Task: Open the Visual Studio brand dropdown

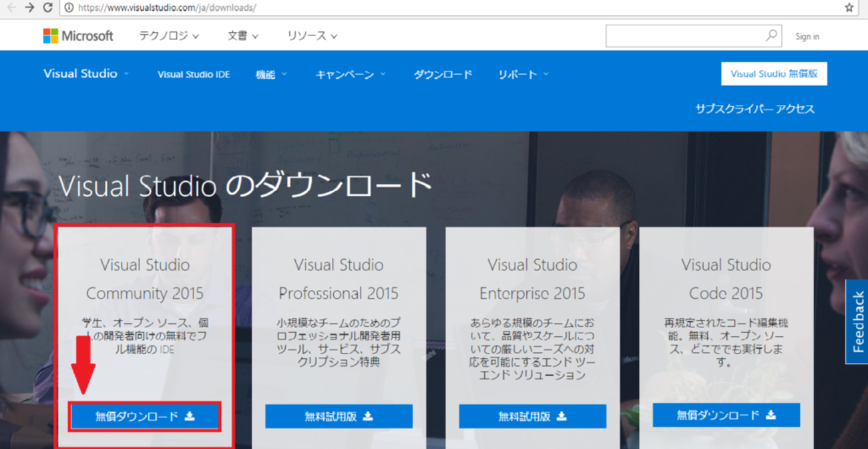Action: coord(86,74)
